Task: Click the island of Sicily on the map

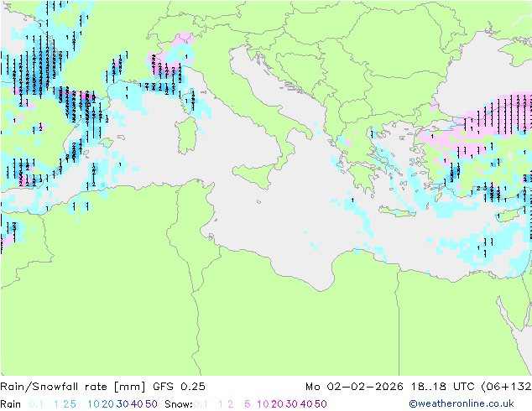Action: click(254, 174)
